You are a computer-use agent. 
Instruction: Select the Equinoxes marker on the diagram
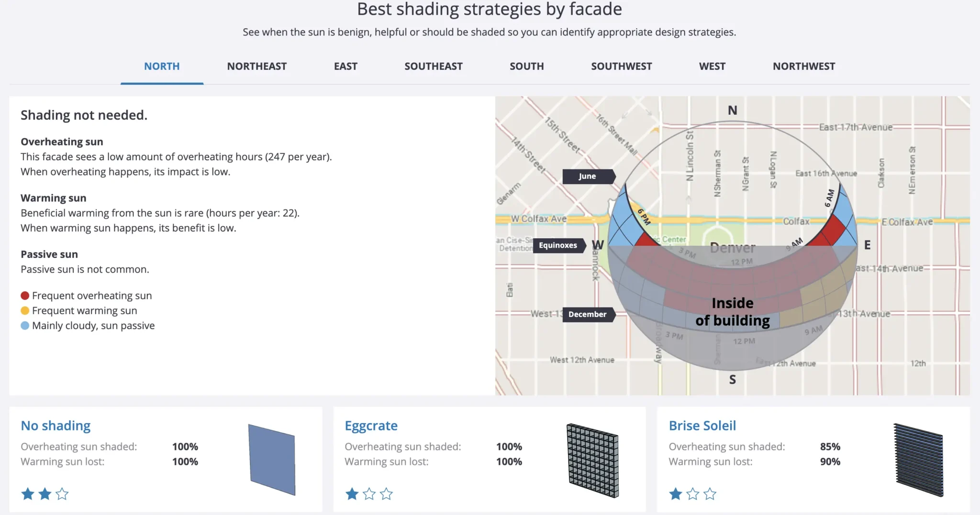tap(558, 245)
